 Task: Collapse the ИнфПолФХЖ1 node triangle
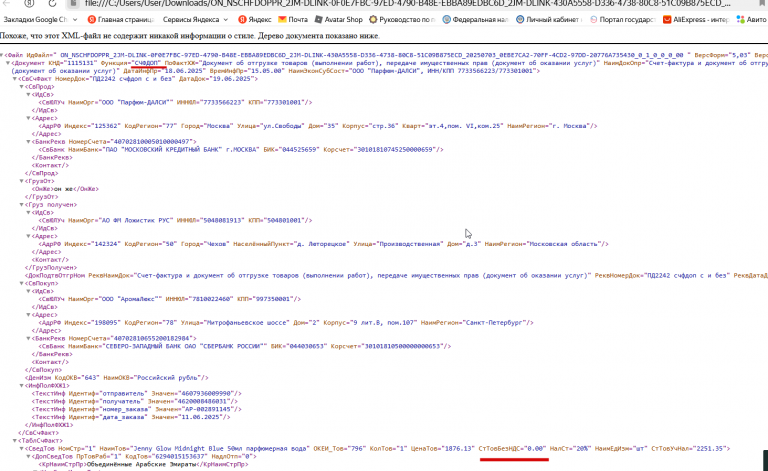[22, 386]
